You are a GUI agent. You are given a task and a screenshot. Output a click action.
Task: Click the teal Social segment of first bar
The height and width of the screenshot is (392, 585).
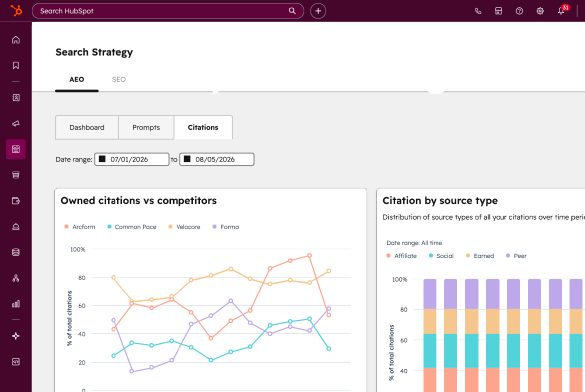430,351
